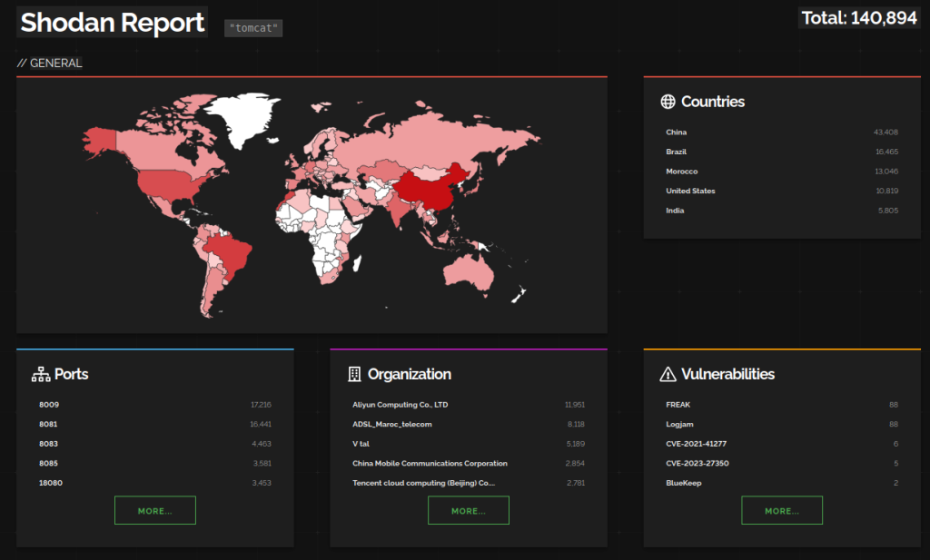Open MORE... button in the Organization panel
Viewport: 930px width, 560px height.
pyautogui.click(x=469, y=510)
